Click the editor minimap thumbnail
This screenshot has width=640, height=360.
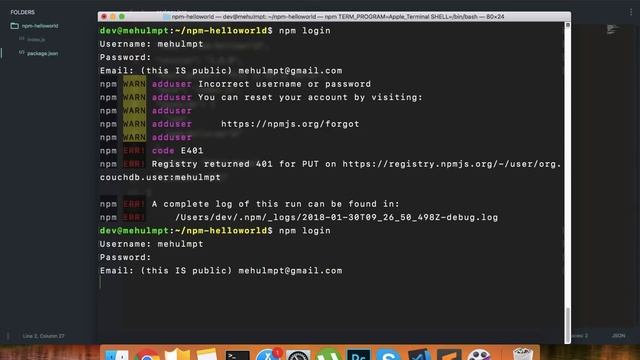(x=612, y=29)
